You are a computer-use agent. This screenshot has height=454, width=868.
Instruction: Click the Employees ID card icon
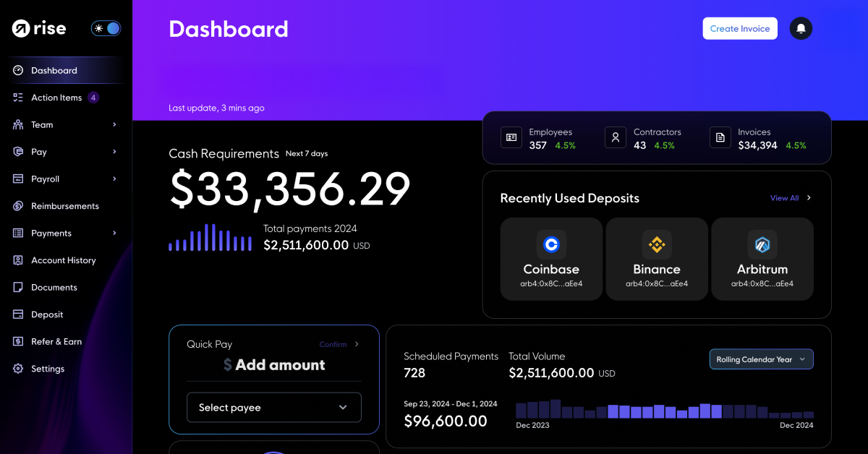point(511,137)
